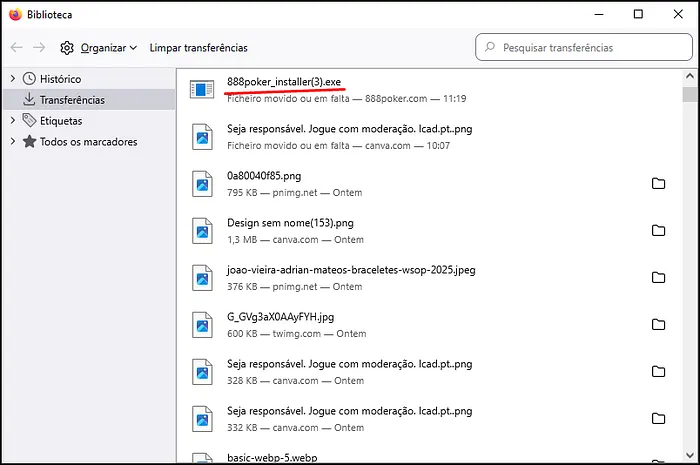Minimize the Biblioteca window
The width and height of the screenshot is (700, 465).
599,14
